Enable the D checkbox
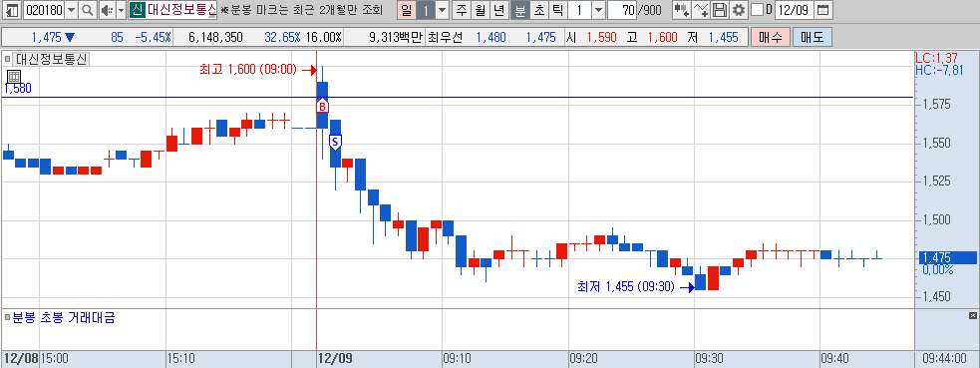The image size is (980, 368). pos(757,10)
